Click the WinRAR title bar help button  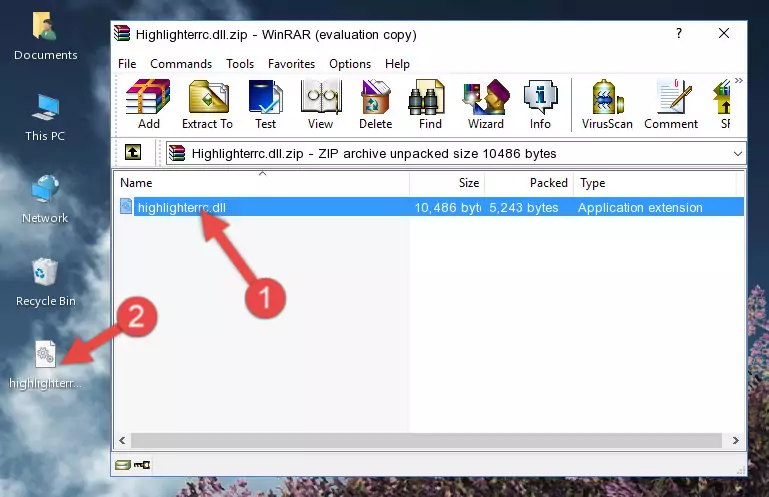pyautogui.click(x=679, y=33)
